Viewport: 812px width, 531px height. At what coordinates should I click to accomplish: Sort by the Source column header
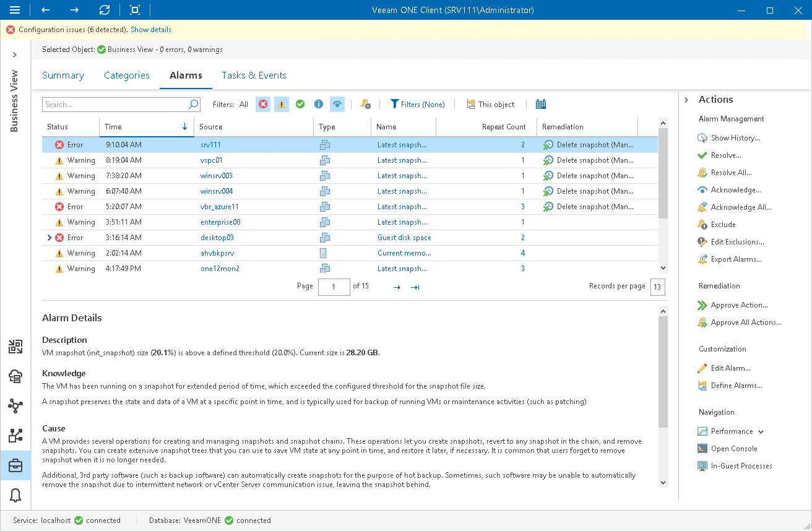point(254,127)
